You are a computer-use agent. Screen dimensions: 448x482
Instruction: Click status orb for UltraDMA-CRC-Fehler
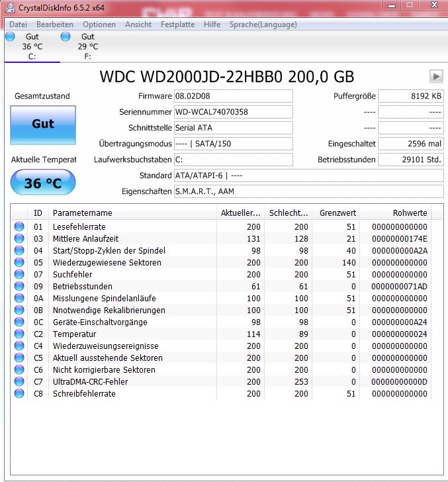(x=19, y=381)
